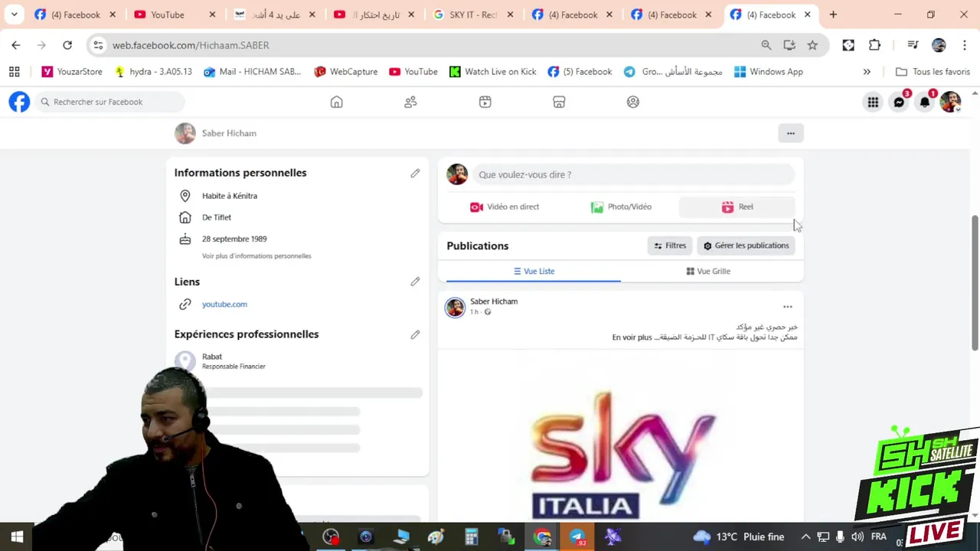Open the hydra - 3.A05.13 bookmark
Screen dimensions: 980x551
pyautogui.click(x=152, y=72)
